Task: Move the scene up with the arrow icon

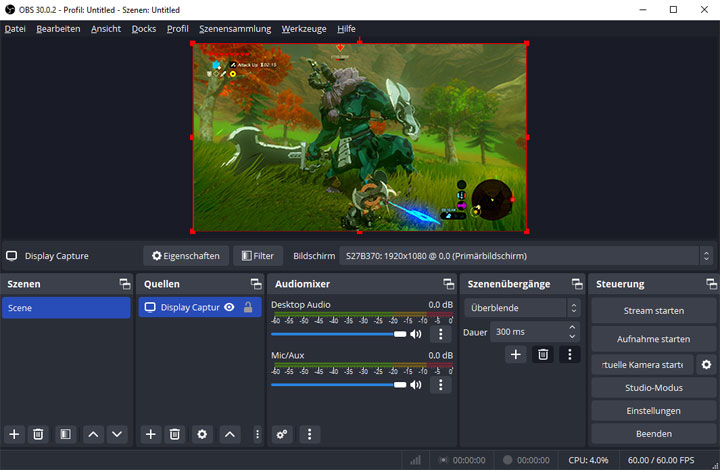Action: (x=93, y=434)
